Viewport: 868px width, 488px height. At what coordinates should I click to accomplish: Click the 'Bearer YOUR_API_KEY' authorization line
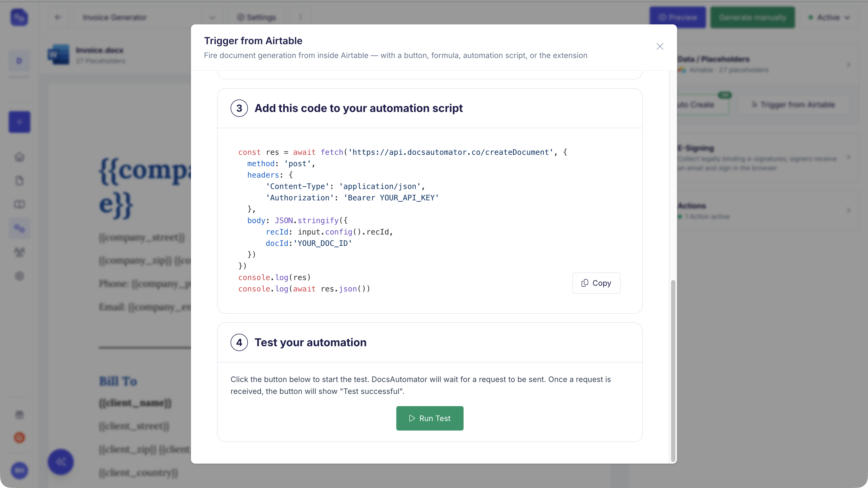(352, 198)
